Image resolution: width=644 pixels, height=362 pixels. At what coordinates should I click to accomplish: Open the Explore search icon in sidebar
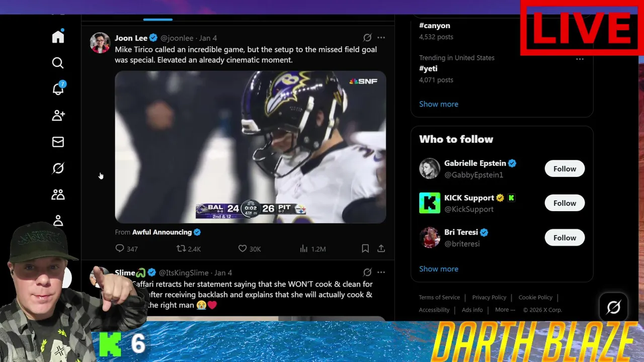click(x=58, y=63)
